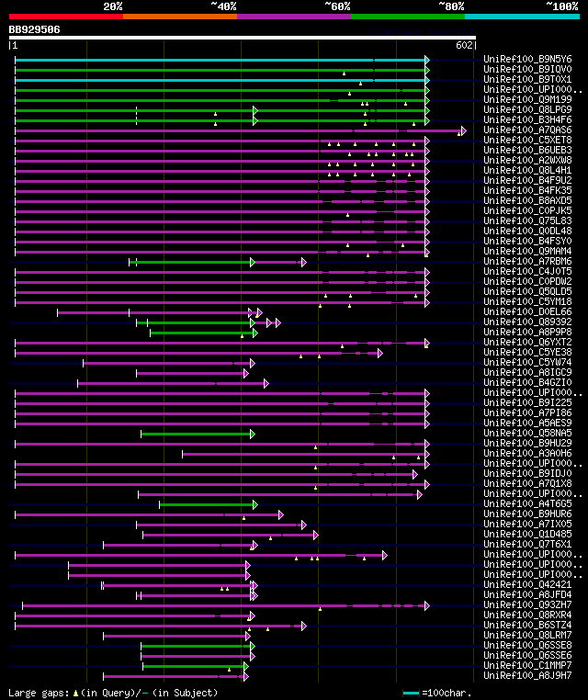Select the UniRef100_A7RBM6 label
This screenshot has width=588, height=700.
point(527,261)
